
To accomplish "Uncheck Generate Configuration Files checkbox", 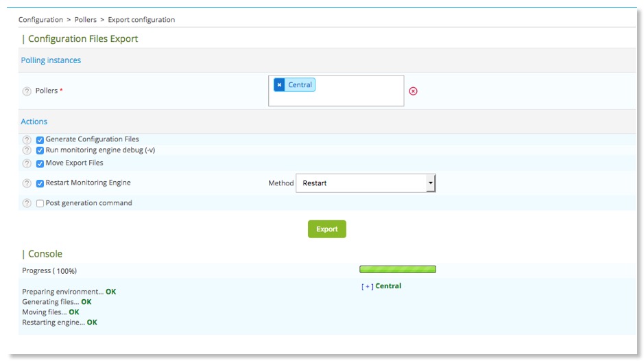I will 40,140.
